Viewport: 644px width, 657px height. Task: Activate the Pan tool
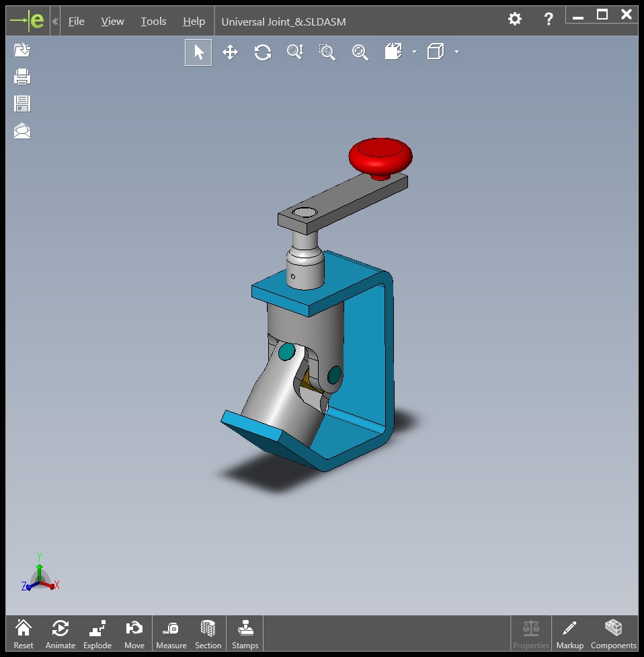[230, 52]
